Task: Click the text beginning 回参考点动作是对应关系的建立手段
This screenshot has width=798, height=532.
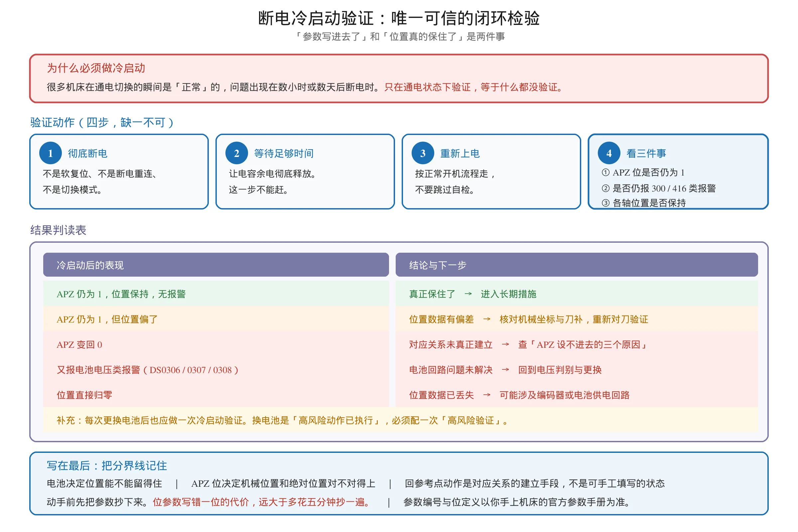Action: 535,483
